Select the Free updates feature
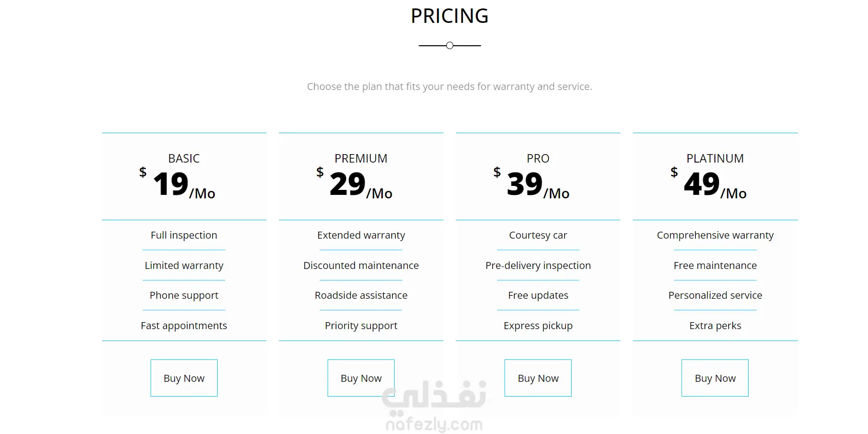 click(538, 295)
